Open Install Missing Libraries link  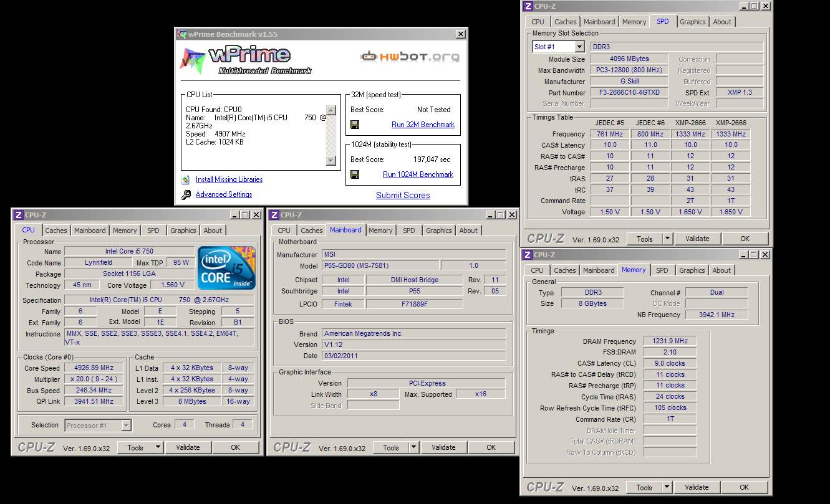[x=229, y=179]
